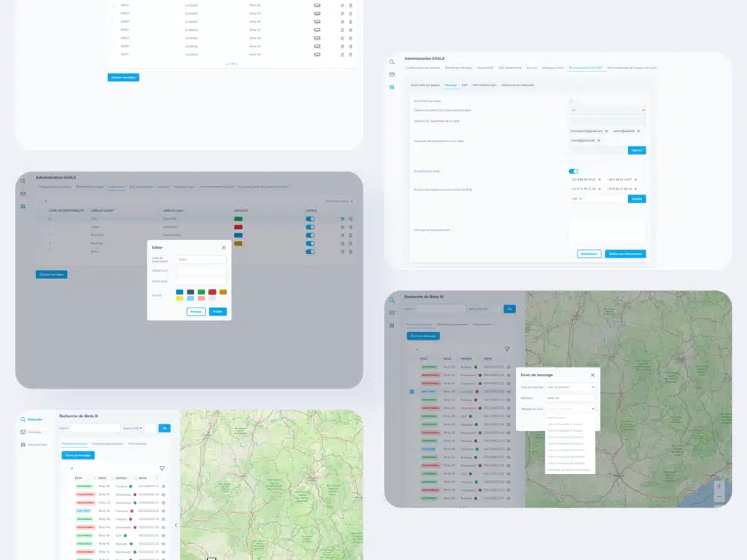Toggle visibility switch on the red swatch row
747x560 pixels.
310,227
